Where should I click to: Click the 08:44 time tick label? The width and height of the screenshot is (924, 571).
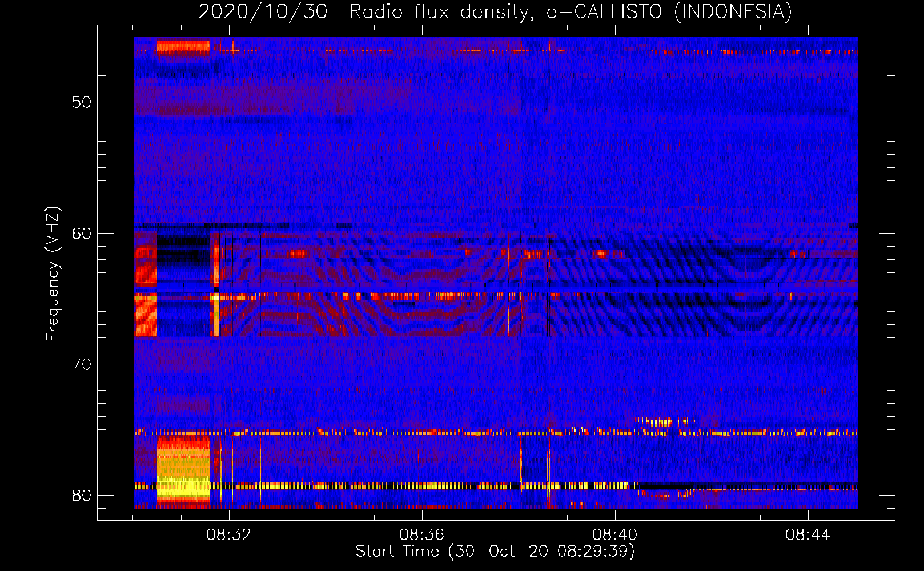(808, 535)
